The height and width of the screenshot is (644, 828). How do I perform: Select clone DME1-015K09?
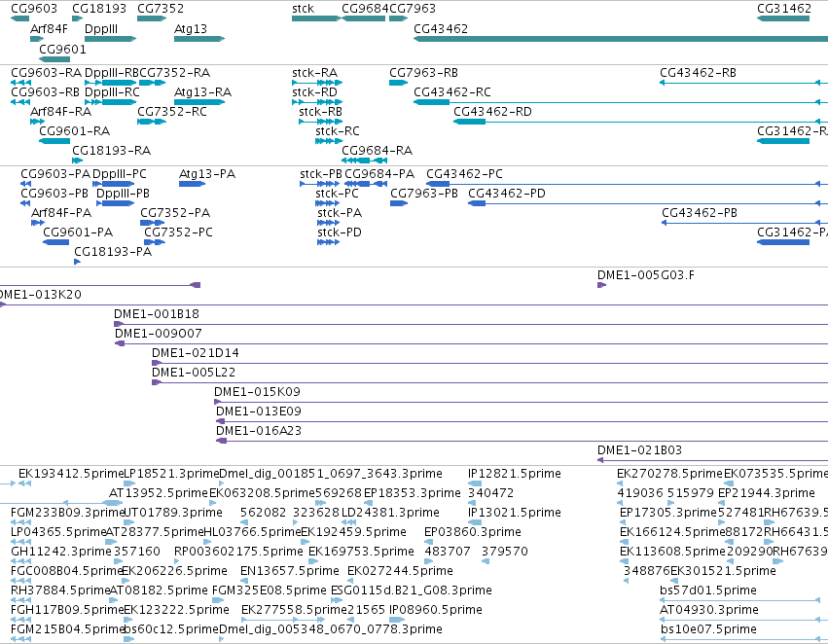pyautogui.click(x=521, y=402)
